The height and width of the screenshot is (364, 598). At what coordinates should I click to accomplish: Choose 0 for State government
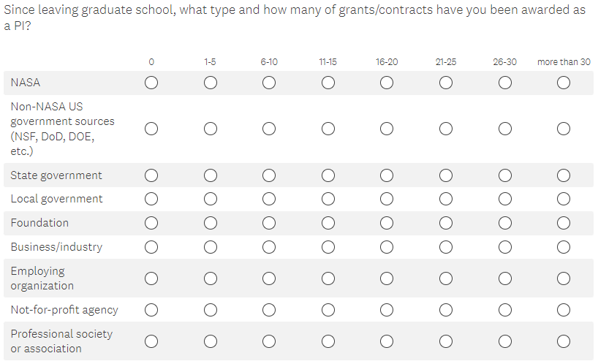pos(151,175)
